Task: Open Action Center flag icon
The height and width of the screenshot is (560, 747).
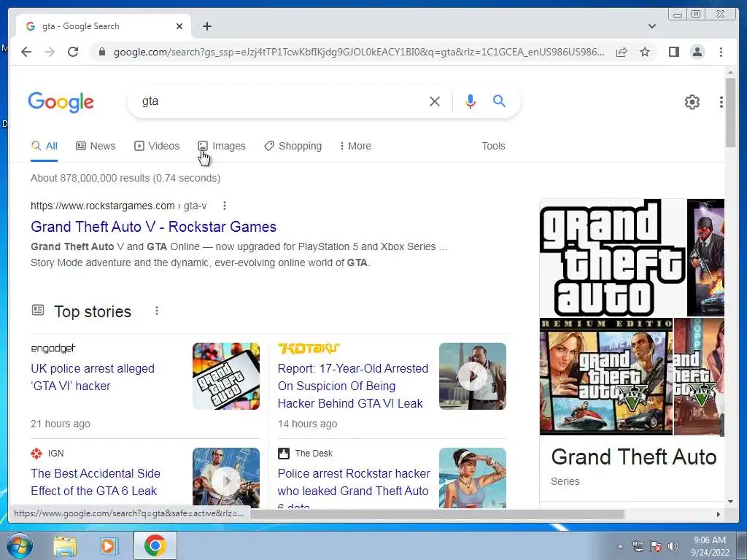Action: coord(656,546)
